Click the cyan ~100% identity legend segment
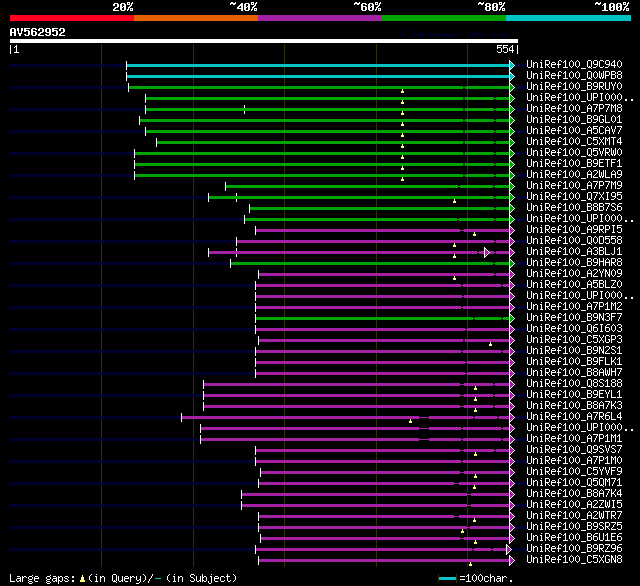The width and height of the screenshot is (640, 586). tap(568, 18)
